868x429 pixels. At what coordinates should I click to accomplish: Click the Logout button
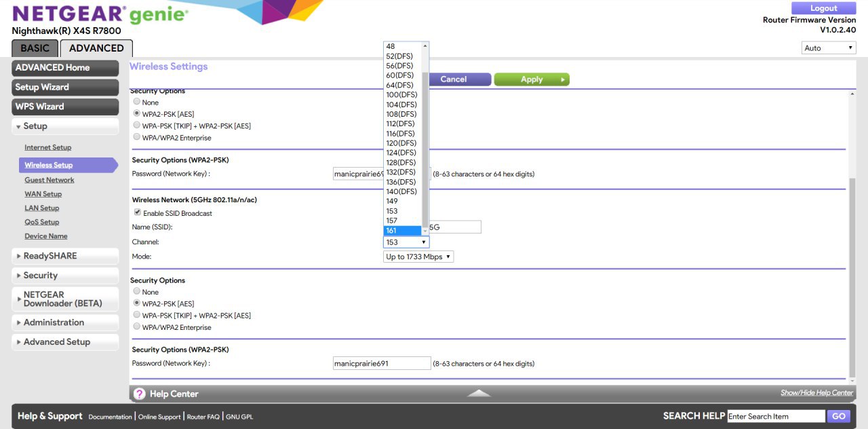point(823,8)
